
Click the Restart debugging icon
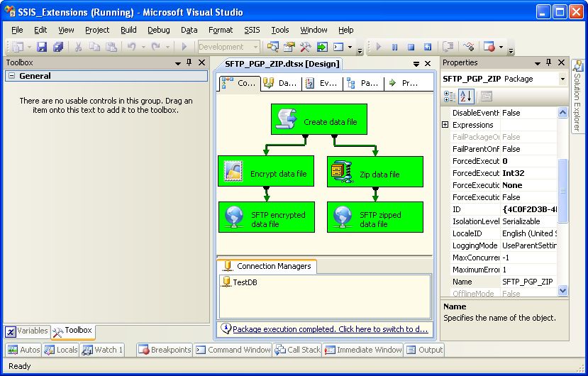coord(428,47)
